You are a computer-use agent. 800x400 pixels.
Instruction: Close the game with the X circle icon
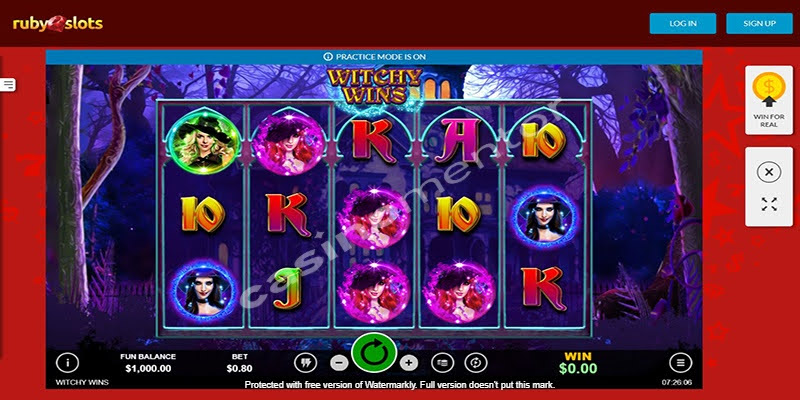(x=769, y=172)
